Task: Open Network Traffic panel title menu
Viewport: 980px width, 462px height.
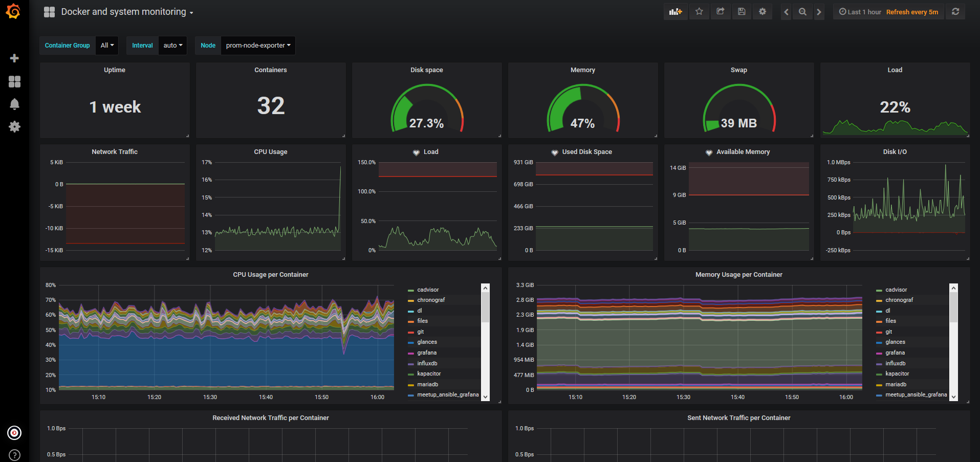Action: point(115,152)
